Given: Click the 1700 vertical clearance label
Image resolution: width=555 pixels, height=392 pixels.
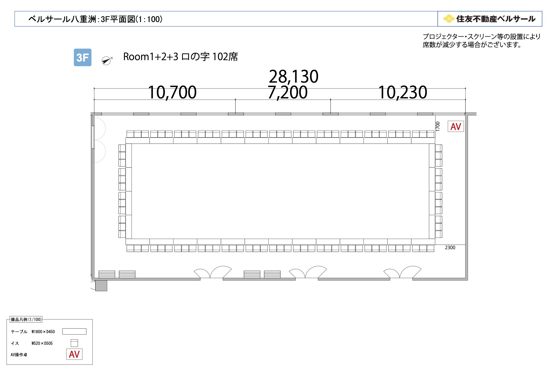Looking at the screenshot, I should click(x=438, y=126).
